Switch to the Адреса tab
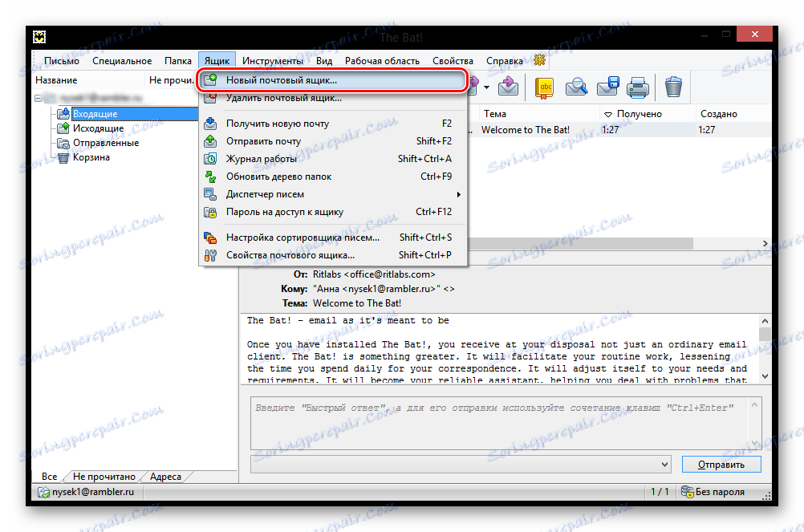This screenshot has height=532, width=804. pos(165,477)
